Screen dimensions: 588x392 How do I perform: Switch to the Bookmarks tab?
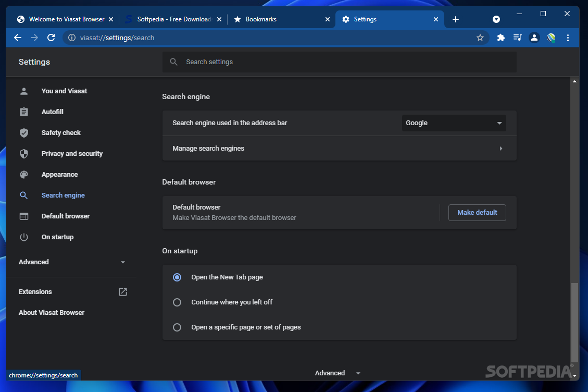pos(281,19)
